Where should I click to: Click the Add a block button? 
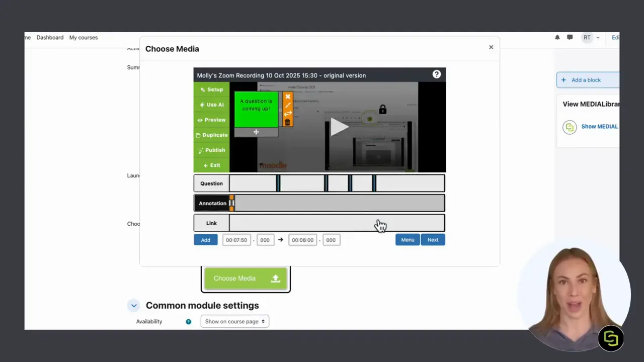pos(588,80)
